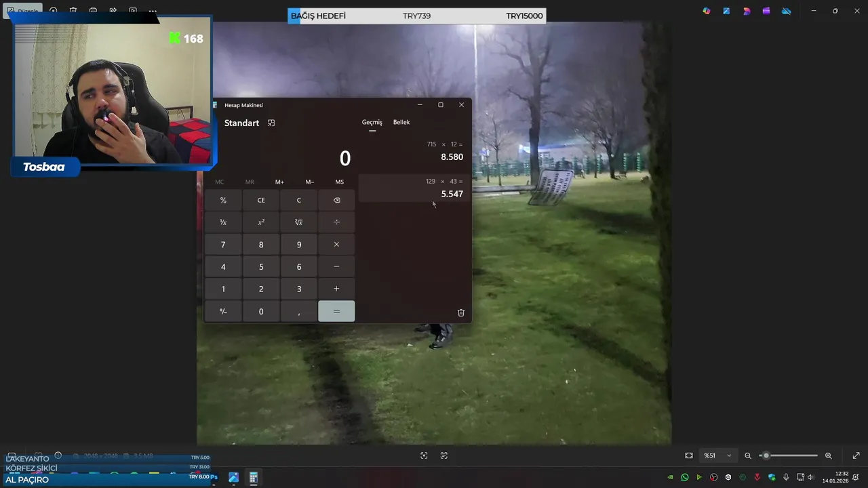This screenshot has width=868, height=488.
Task: Open the clock showing 12:32 14.01.2026
Action: click(x=835, y=477)
